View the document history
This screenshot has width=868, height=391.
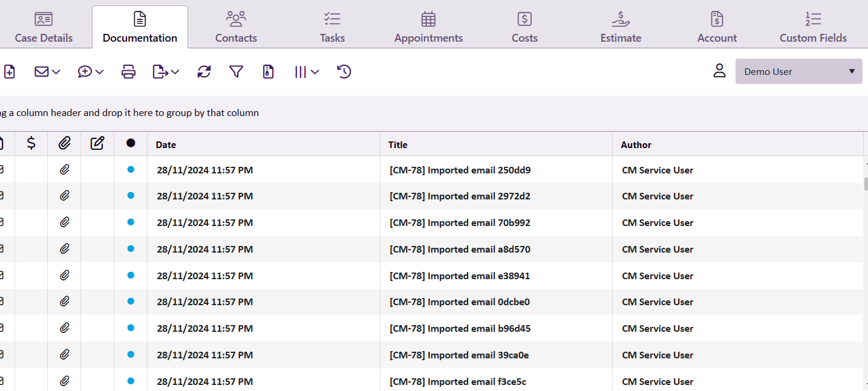coord(344,71)
